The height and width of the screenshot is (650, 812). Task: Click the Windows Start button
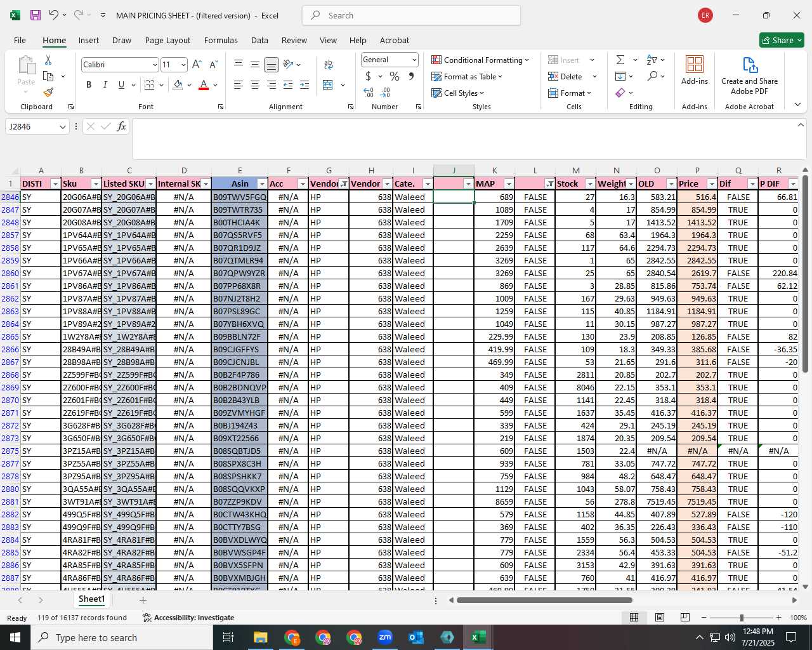pyautogui.click(x=15, y=637)
